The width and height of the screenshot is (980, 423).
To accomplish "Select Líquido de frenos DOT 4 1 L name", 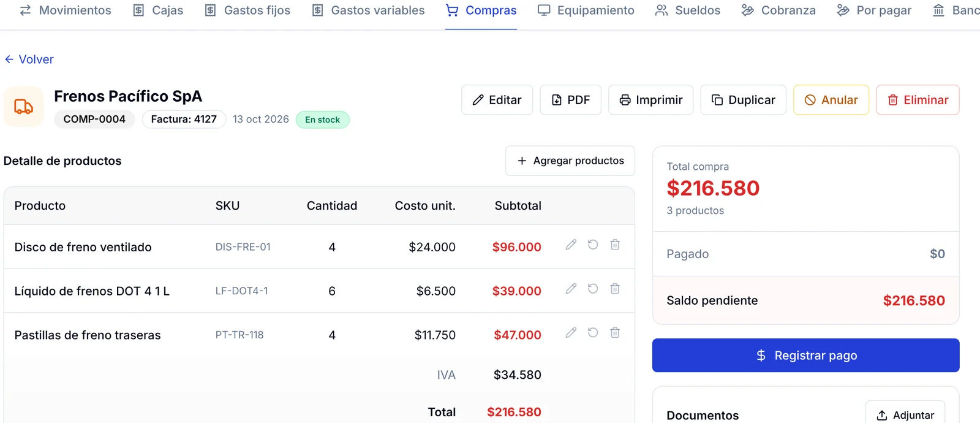I will [92, 291].
